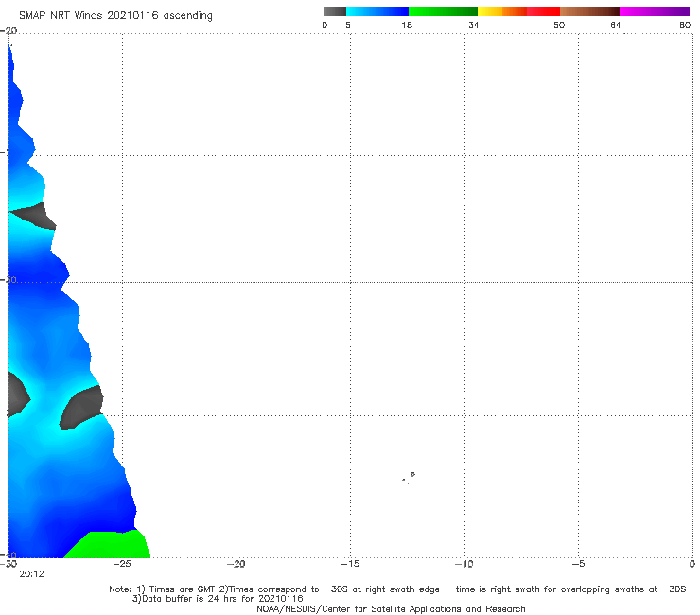This screenshot has height=615, width=700.
Task: Click the NOAA/NESDIS Center for Satellite Applications credit
Action: click(391, 609)
